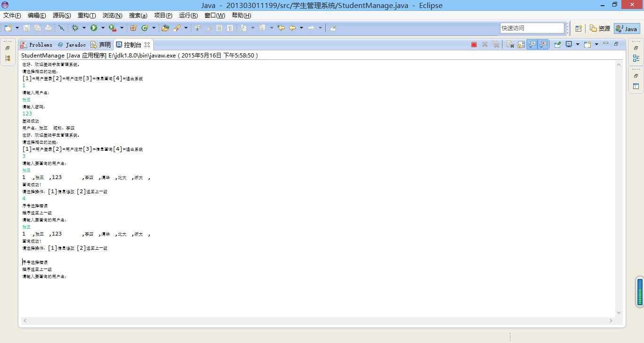
Task: Click the Search flashlight icon
Action: coord(177,28)
